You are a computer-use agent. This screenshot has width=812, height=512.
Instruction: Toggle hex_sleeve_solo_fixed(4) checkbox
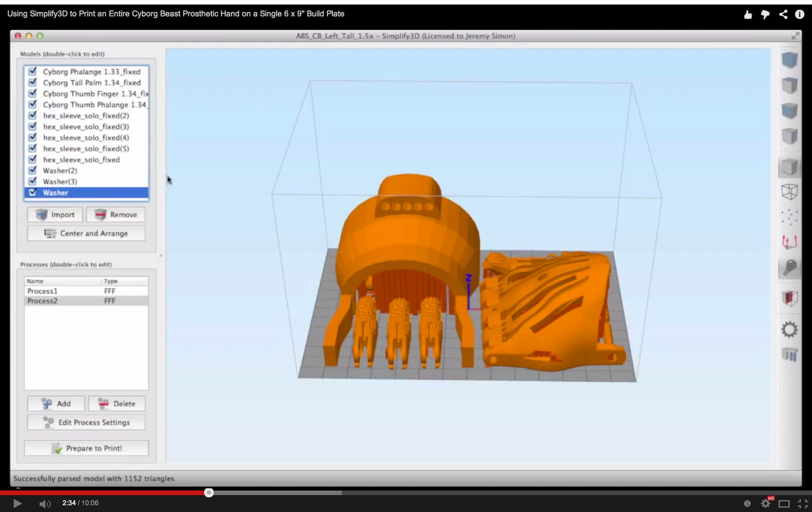(33, 138)
